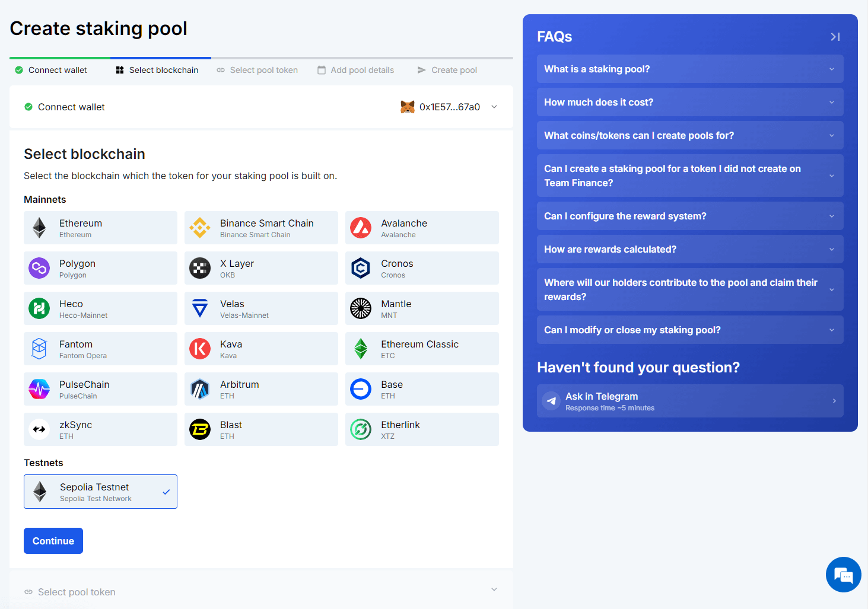
Task: Select the Fantom Opera icon
Action: click(x=39, y=349)
